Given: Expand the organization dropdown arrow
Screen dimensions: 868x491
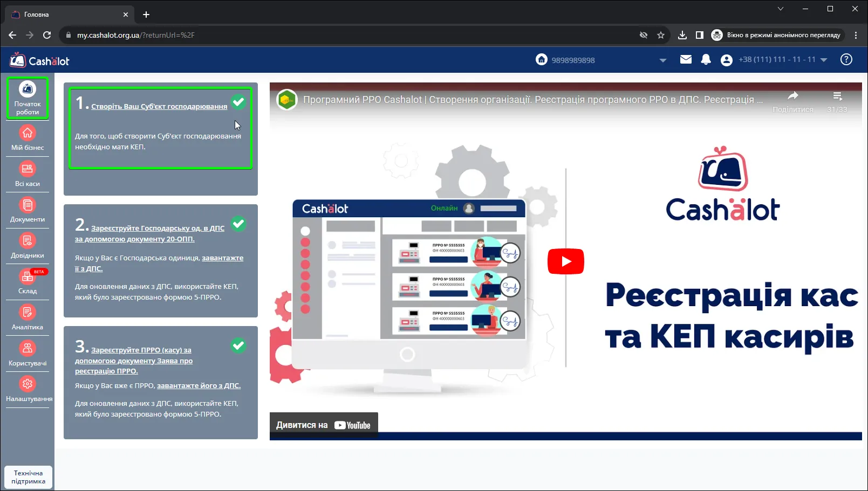Looking at the screenshot, I should 663,60.
